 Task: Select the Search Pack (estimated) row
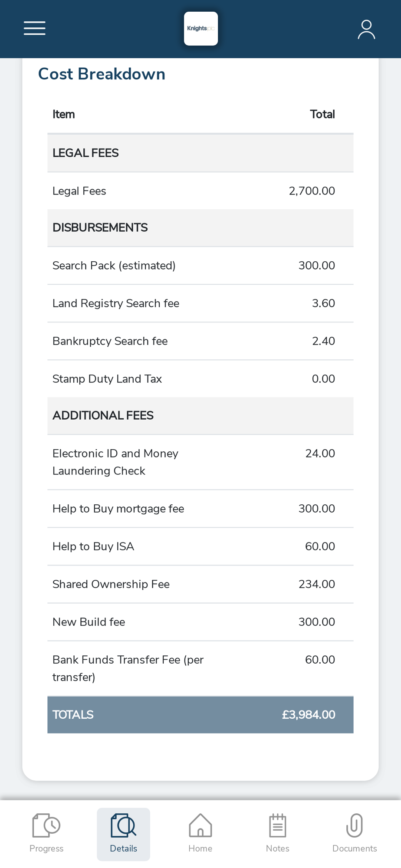tap(200, 266)
